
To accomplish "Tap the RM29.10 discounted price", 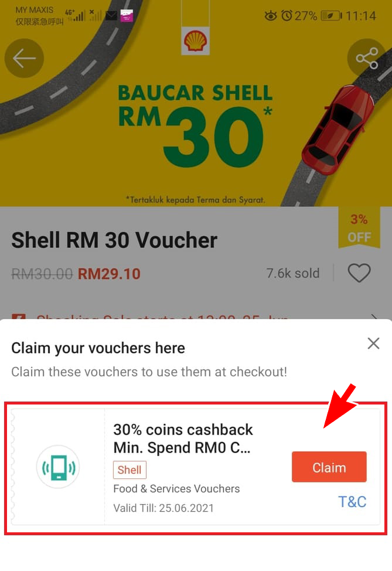I will [109, 274].
